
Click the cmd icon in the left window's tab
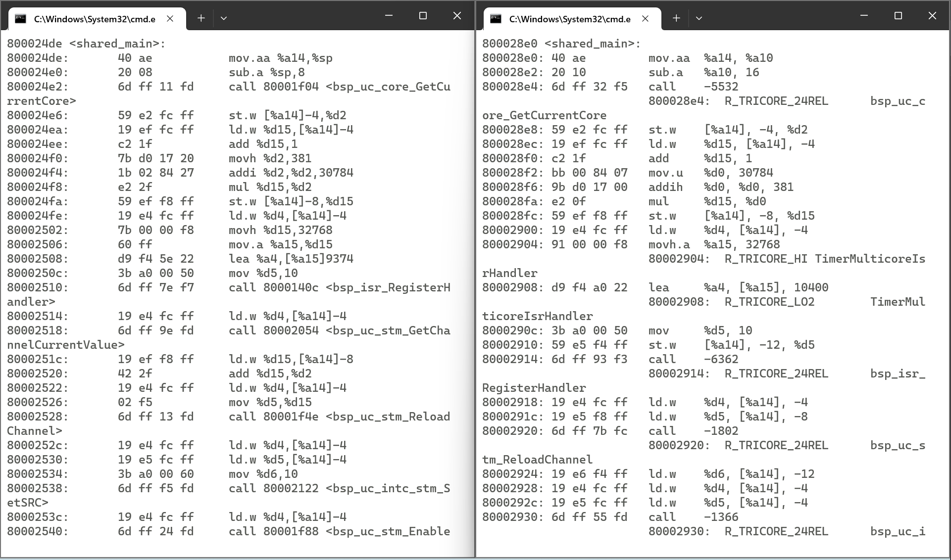20,19
